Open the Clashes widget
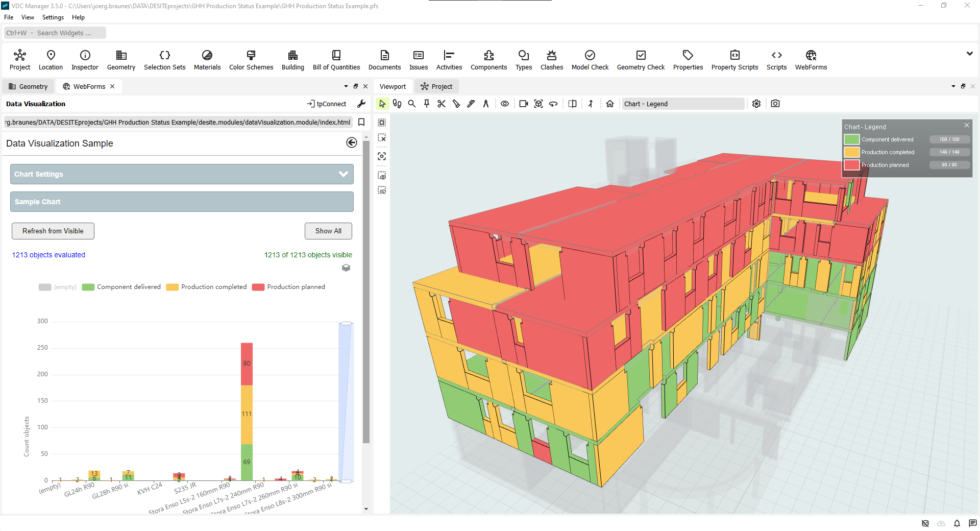 [x=551, y=60]
